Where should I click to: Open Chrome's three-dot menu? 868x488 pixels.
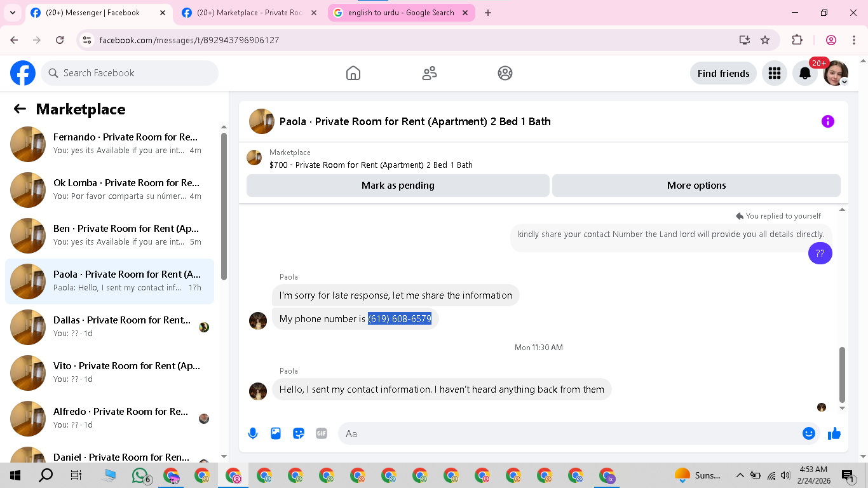point(853,40)
